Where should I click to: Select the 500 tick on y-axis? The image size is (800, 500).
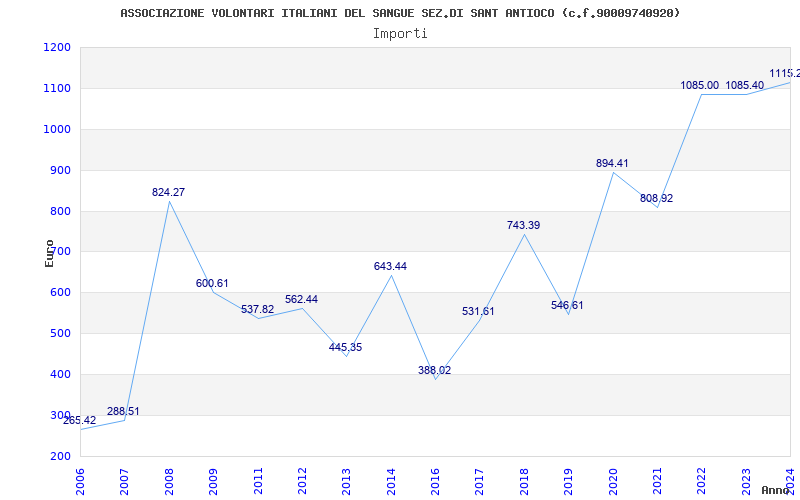[60, 334]
